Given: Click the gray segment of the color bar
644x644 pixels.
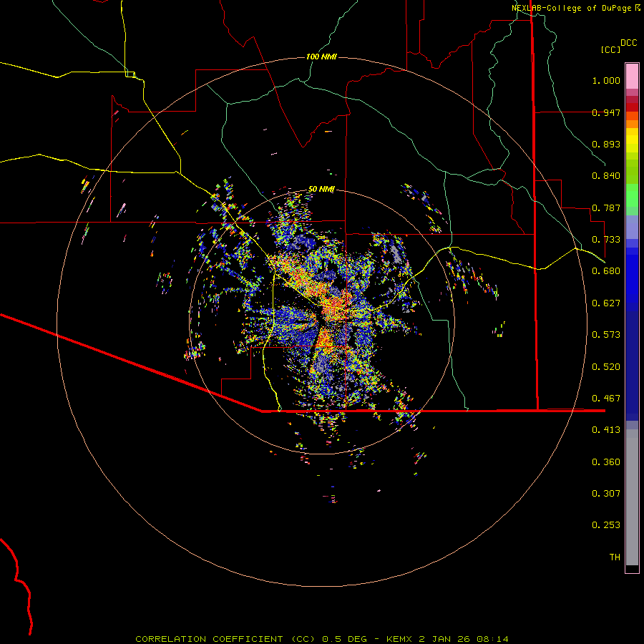Looking at the screenshot, I should 632,497.
